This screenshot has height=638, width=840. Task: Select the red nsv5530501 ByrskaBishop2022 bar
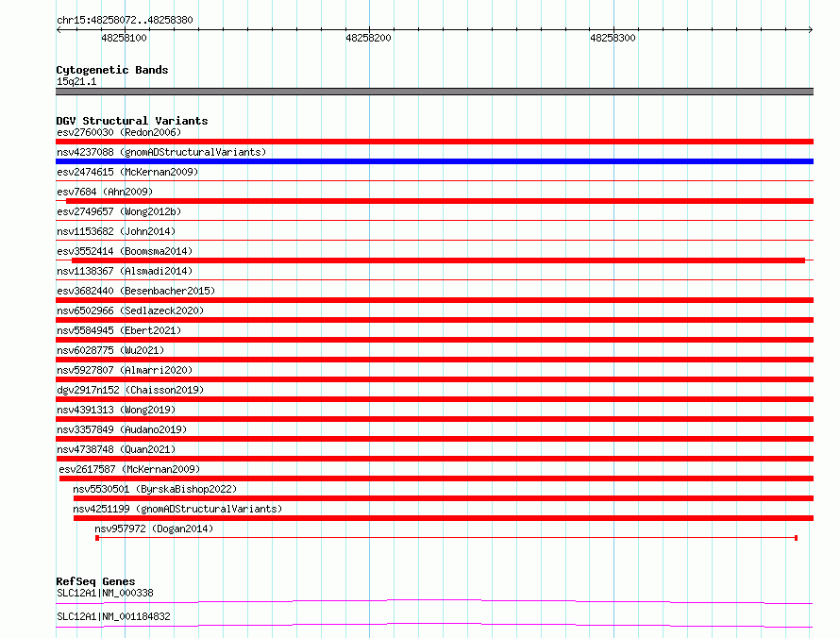(444, 498)
